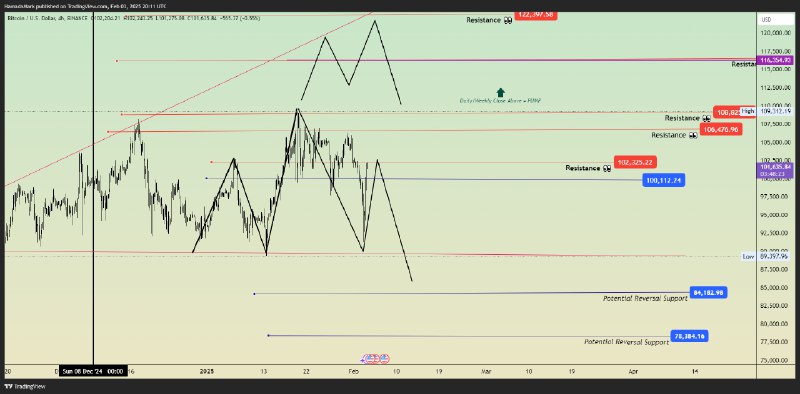Click the 120,000.00 price axis tick
The image size is (800, 394).
pos(777,32)
